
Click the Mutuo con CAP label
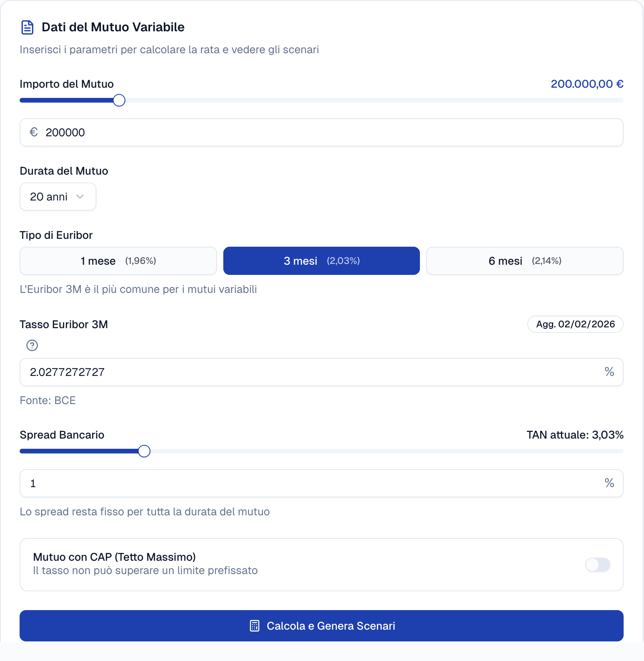click(x=114, y=557)
